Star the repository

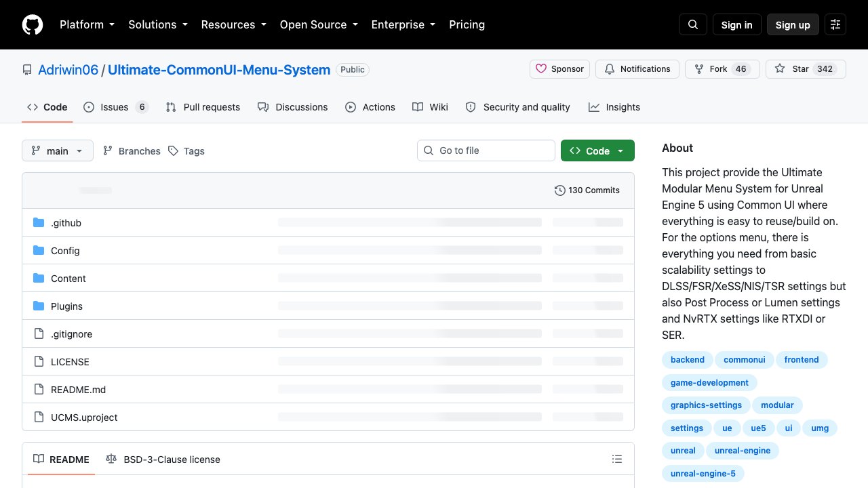pyautogui.click(x=806, y=69)
